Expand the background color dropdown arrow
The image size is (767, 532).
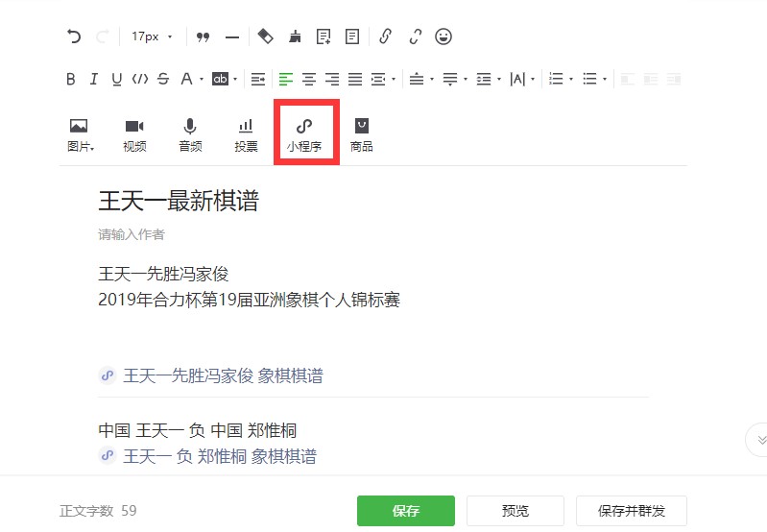click(x=235, y=80)
